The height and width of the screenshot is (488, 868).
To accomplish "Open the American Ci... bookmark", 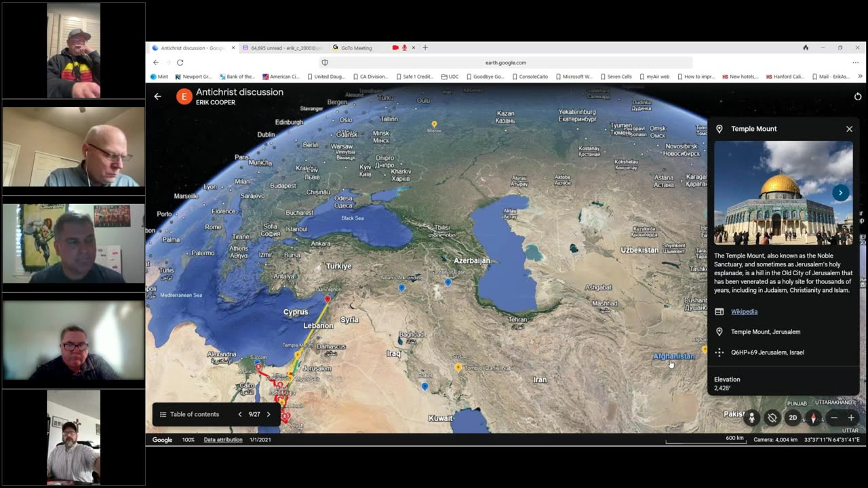I will click(281, 77).
